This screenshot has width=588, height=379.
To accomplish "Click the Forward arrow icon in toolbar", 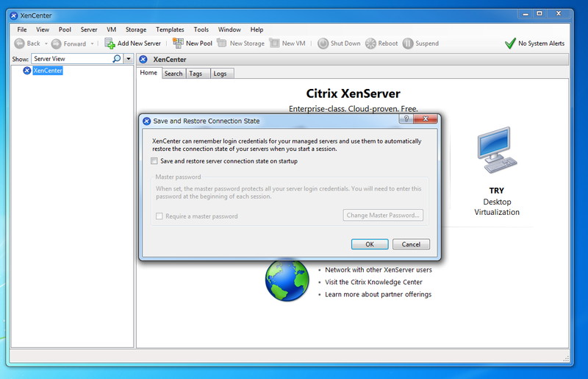I will pyautogui.click(x=57, y=44).
